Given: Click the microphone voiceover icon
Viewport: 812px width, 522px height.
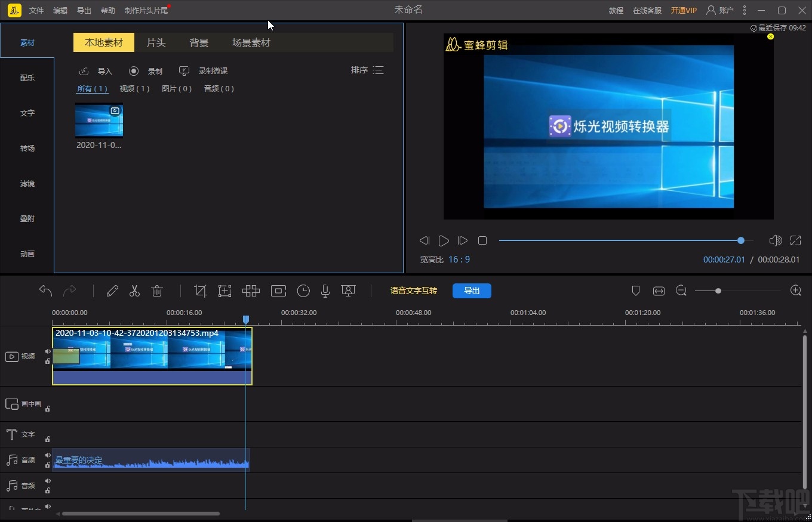Looking at the screenshot, I should pos(325,291).
